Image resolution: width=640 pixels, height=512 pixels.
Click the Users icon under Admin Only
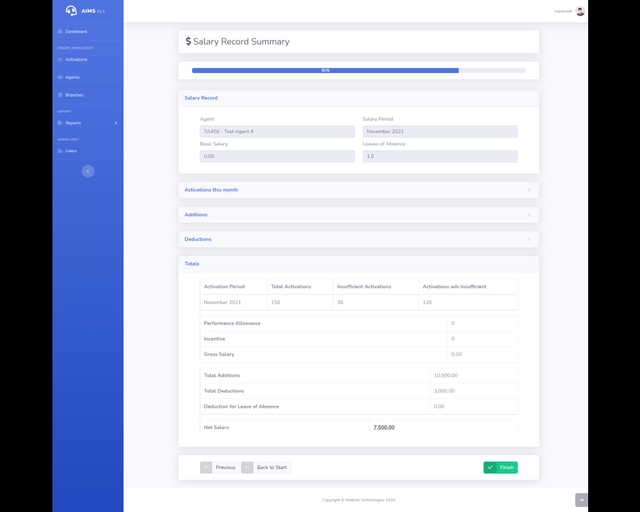point(60,151)
